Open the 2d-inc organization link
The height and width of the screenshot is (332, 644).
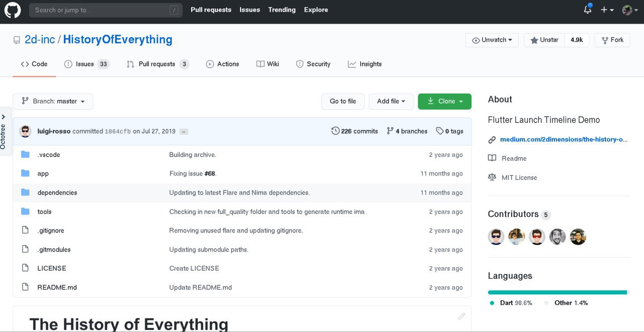click(40, 39)
